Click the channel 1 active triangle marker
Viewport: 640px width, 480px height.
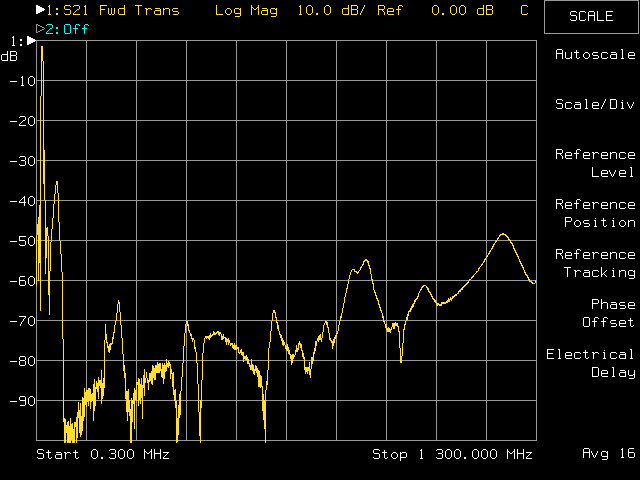pos(40,10)
